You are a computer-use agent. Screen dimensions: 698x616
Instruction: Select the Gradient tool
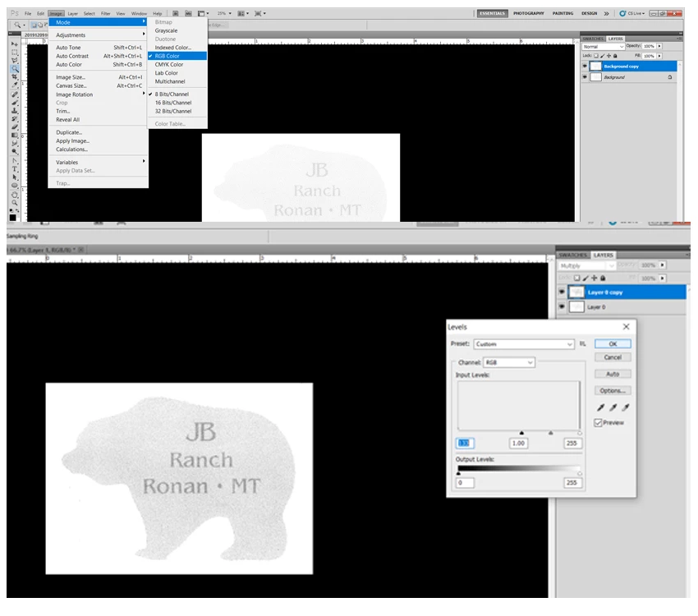pos(15,135)
